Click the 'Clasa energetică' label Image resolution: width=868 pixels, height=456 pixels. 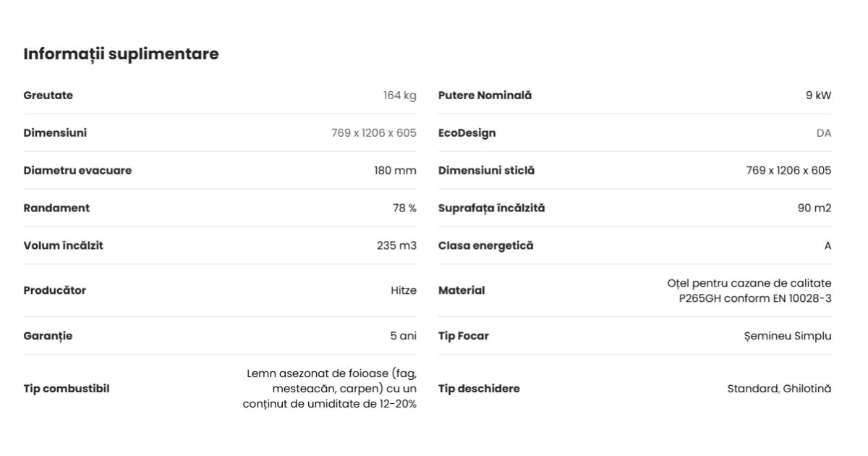click(x=485, y=246)
